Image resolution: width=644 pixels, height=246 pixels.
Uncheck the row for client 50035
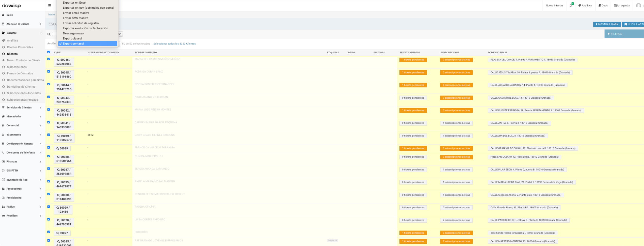49,181
